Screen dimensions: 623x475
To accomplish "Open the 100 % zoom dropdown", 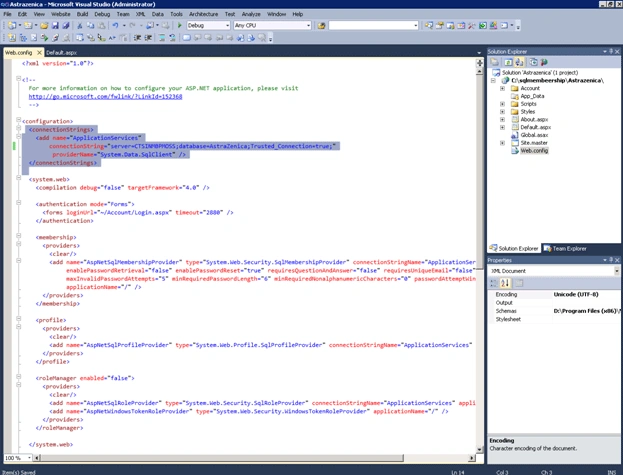I will tap(29, 458).
